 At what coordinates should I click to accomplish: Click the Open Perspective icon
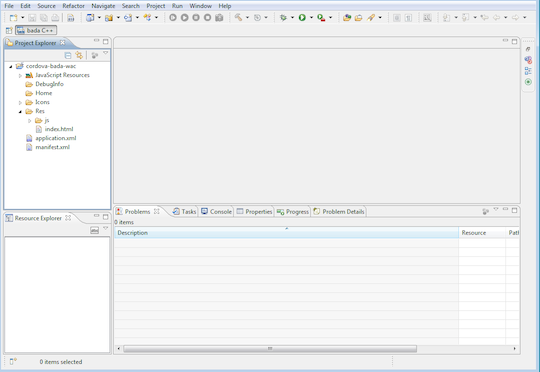(x=9, y=30)
